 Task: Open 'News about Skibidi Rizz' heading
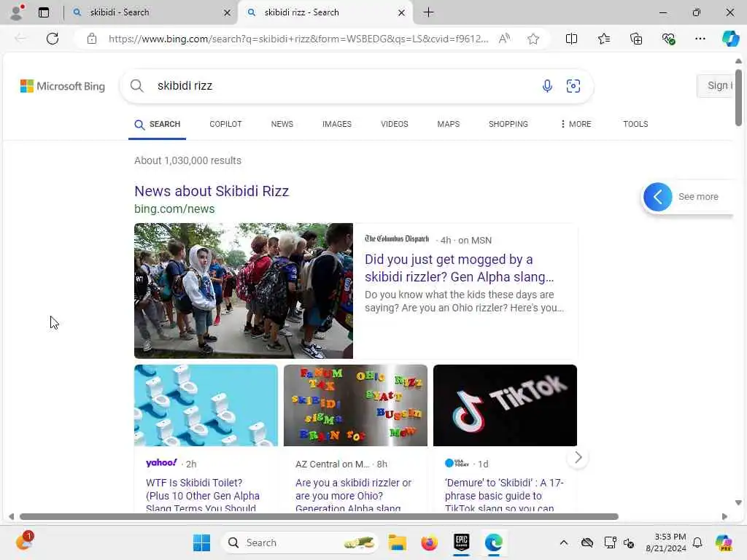pos(212,191)
